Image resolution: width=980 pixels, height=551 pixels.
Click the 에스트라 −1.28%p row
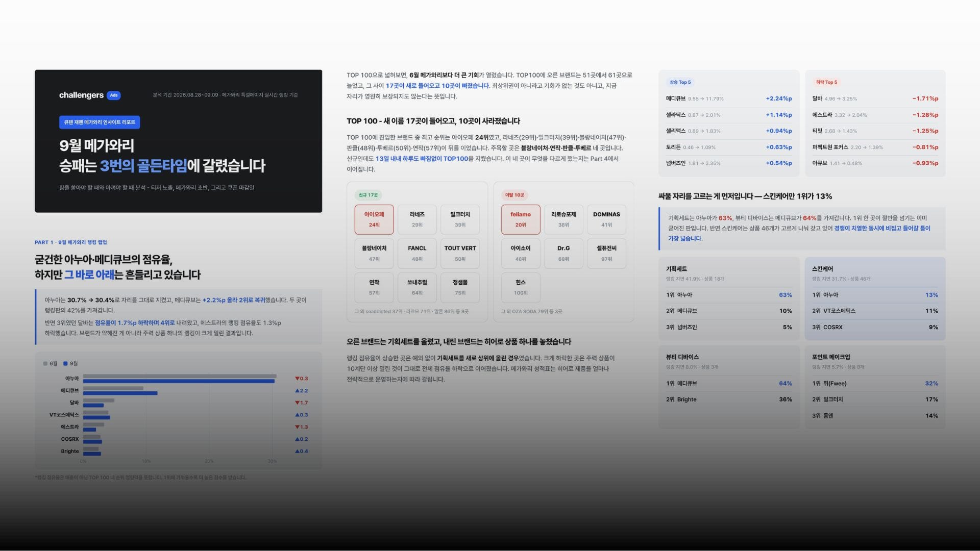(875, 115)
